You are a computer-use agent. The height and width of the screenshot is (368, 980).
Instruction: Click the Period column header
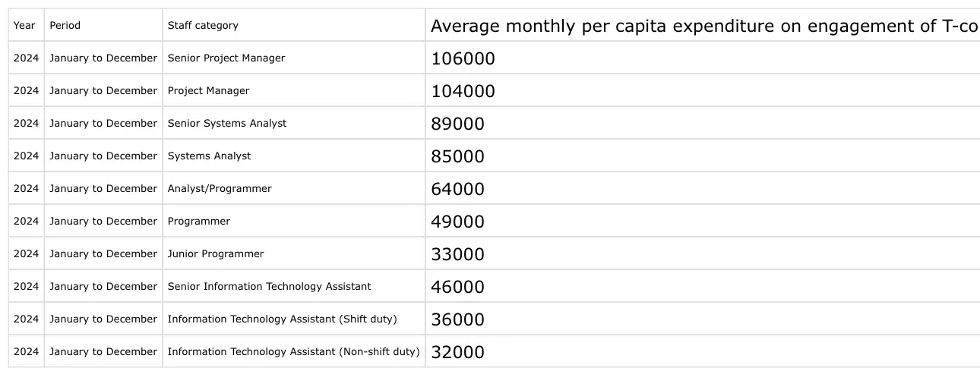pos(103,25)
